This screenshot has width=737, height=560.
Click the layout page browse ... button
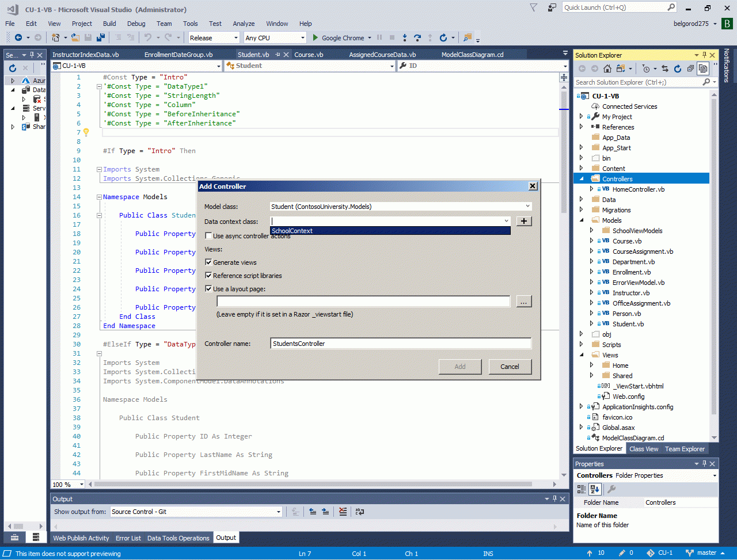[524, 302]
